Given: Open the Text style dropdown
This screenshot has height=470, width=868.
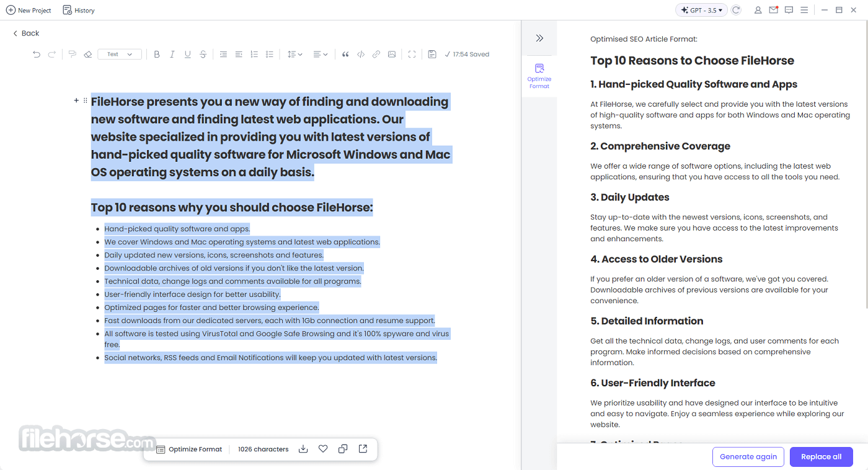Looking at the screenshot, I should (x=120, y=55).
